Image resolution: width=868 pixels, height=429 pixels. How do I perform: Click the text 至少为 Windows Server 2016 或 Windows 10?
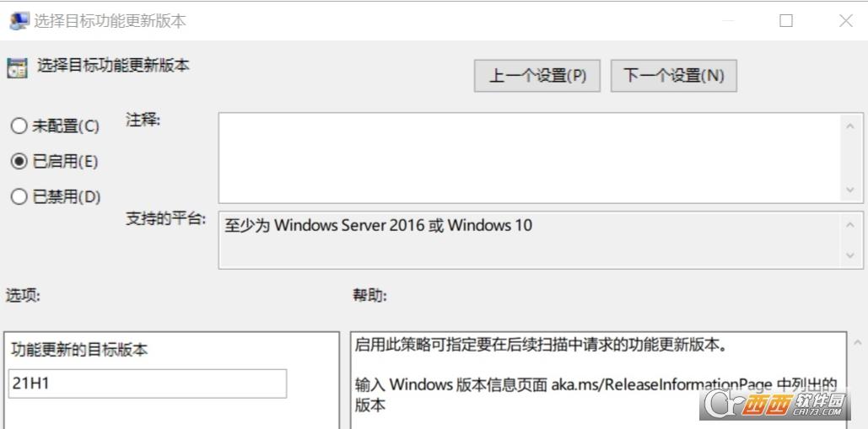point(379,226)
